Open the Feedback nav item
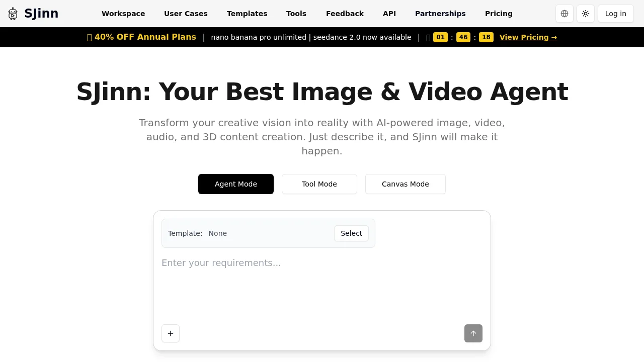 (x=345, y=14)
